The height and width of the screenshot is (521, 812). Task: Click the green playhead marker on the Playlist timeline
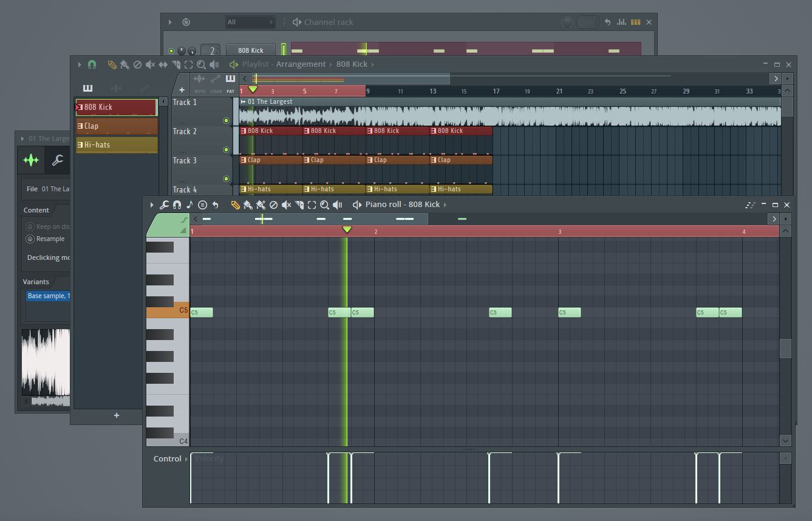[x=253, y=89]
